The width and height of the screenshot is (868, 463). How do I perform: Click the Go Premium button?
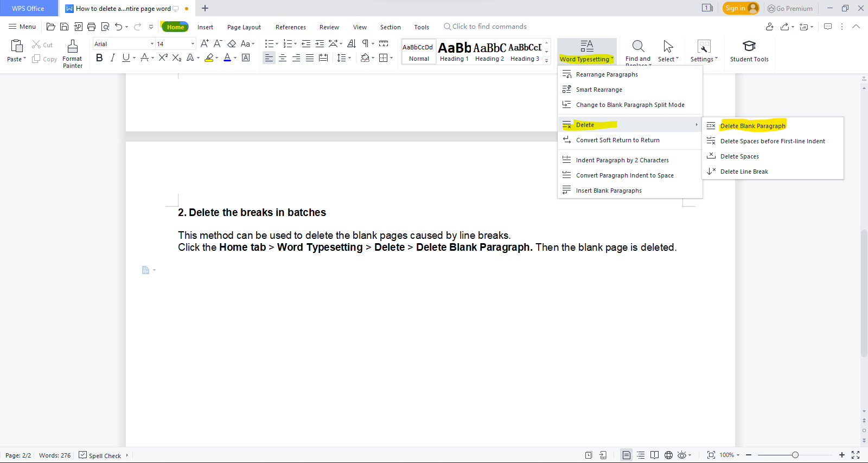coord(790,8)
